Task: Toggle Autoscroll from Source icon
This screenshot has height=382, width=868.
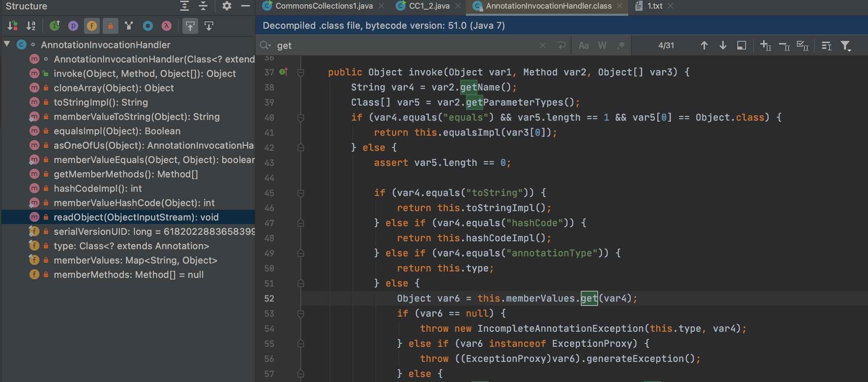Action: point(209,26)
